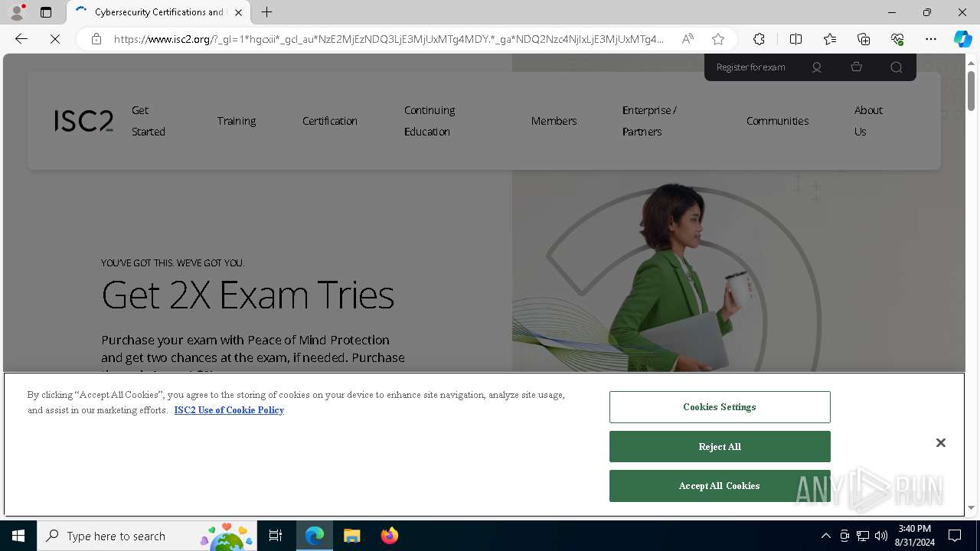Click scrollbar down arrow

pyautogui.click(x=971, y=507)
